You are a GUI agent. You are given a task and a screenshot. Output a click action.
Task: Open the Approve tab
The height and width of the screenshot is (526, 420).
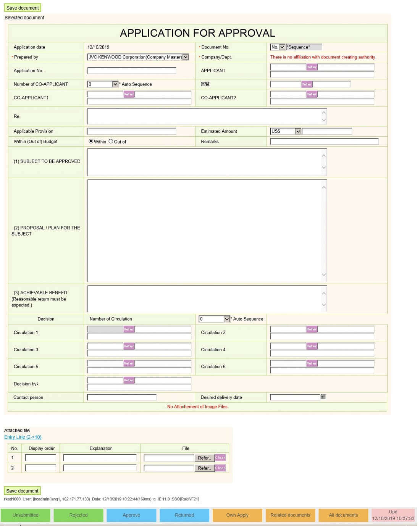coord(131,515)
